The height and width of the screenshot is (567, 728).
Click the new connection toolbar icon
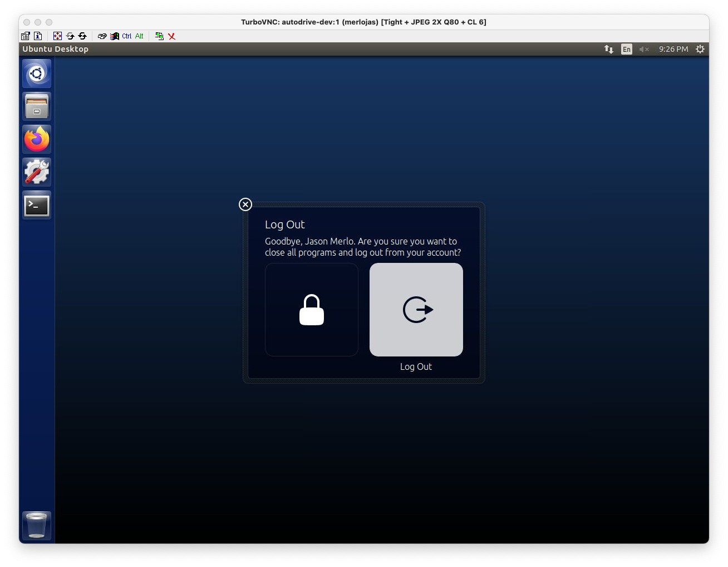(159, 36)
